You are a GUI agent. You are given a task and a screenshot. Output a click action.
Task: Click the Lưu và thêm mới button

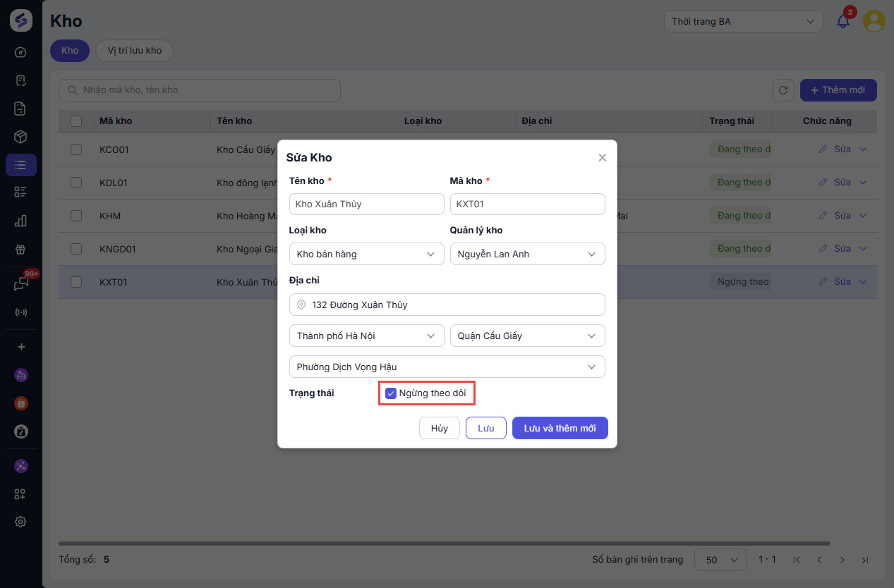tap(560, 428)
